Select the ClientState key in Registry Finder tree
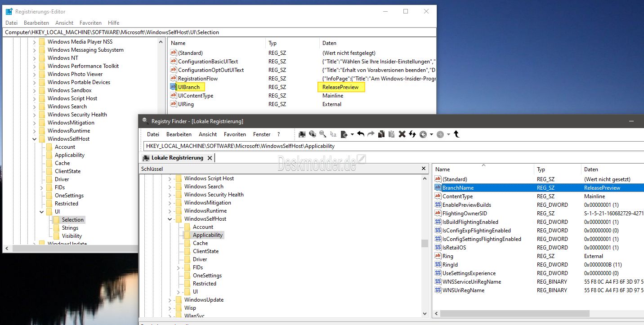This screenshot has width=644, height=325. [206, 251]
